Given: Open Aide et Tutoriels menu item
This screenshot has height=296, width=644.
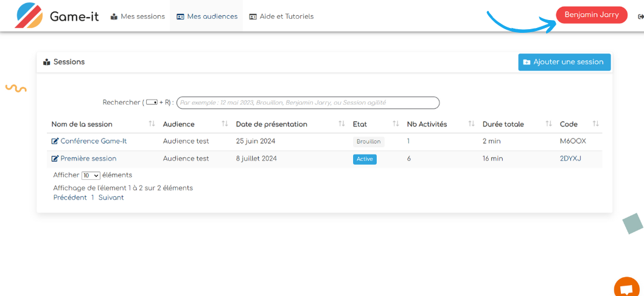Looking at the screenshot, I should tap(281, 16).
